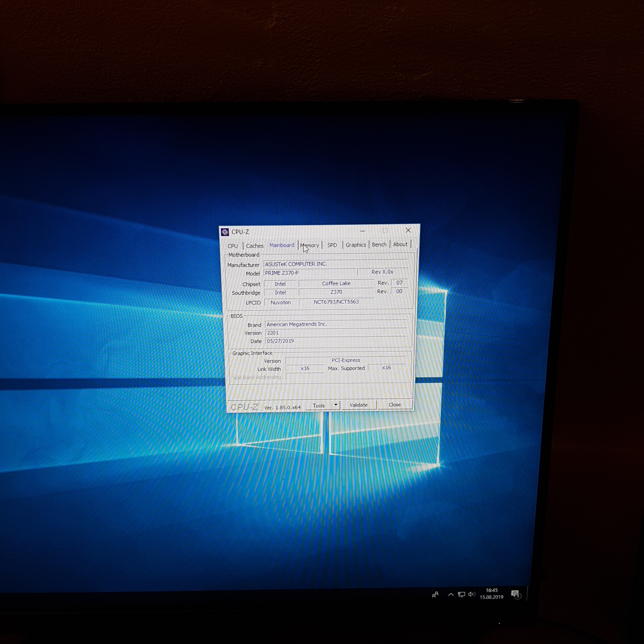
Task: Click chipset revision value 07
Action: point(399,283)
